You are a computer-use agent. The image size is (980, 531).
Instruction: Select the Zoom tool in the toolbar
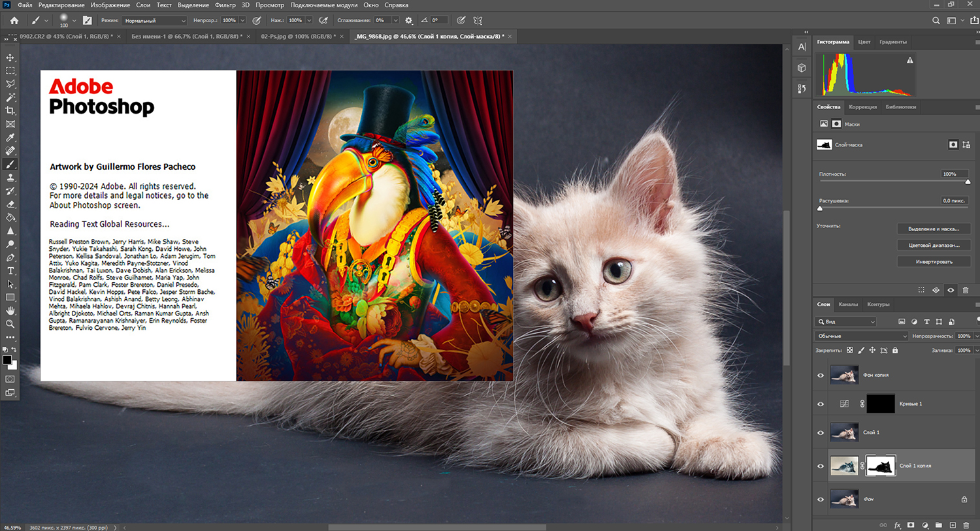tap(10, 324)
